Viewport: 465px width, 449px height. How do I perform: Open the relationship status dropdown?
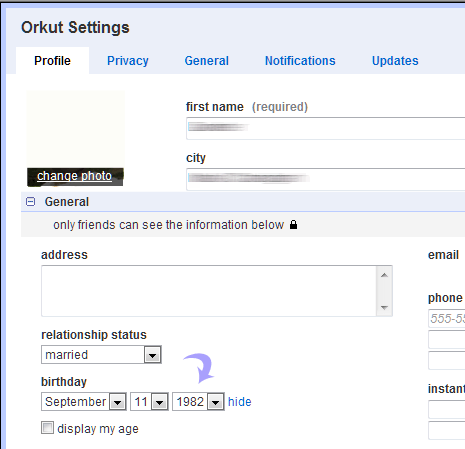coord(101,355)
